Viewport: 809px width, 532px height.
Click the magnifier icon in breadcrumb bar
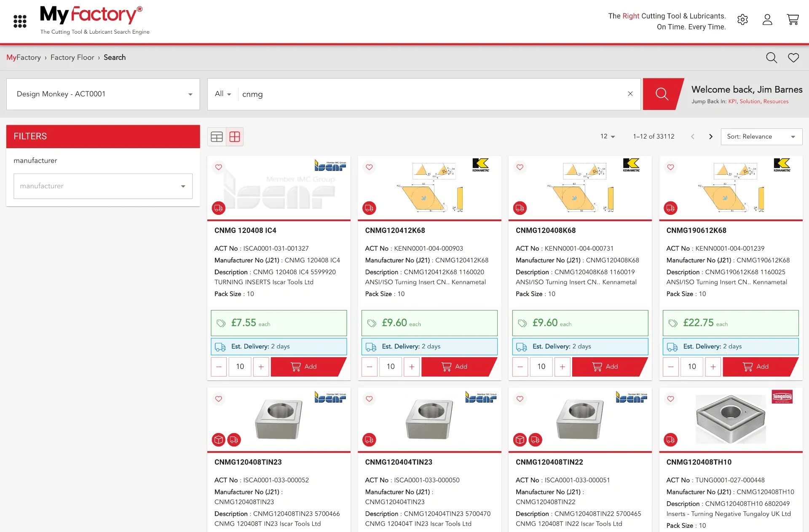(771, 58)
